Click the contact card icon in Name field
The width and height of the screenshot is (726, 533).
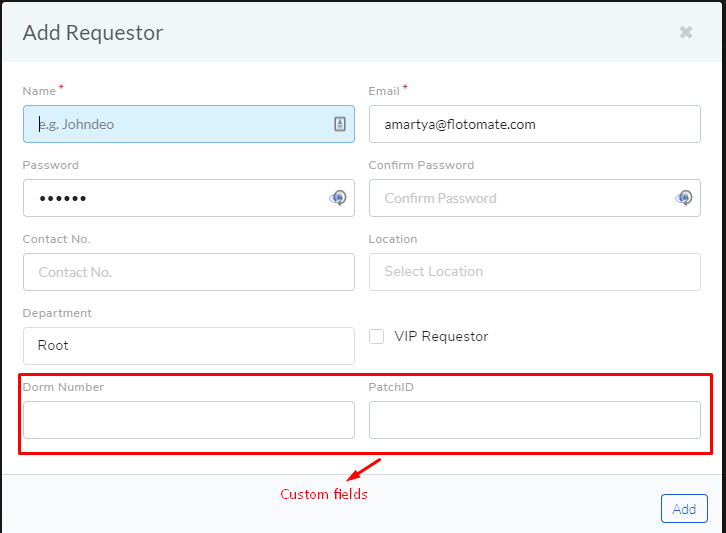click(x=340, y=124)
